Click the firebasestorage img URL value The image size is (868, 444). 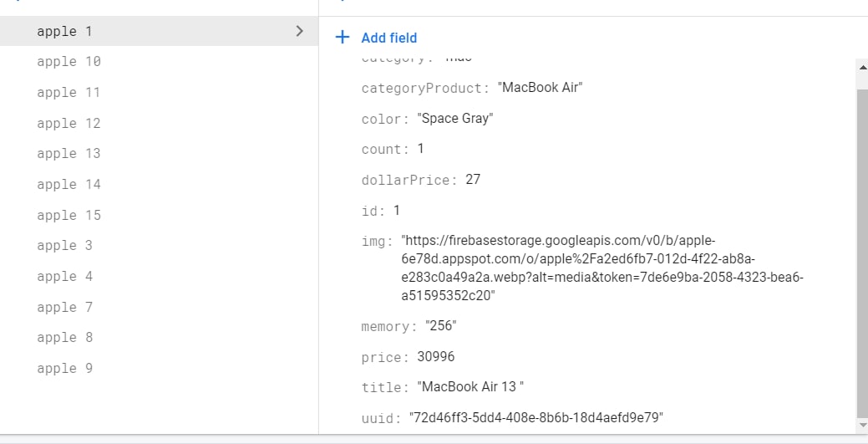coord(602,268)
